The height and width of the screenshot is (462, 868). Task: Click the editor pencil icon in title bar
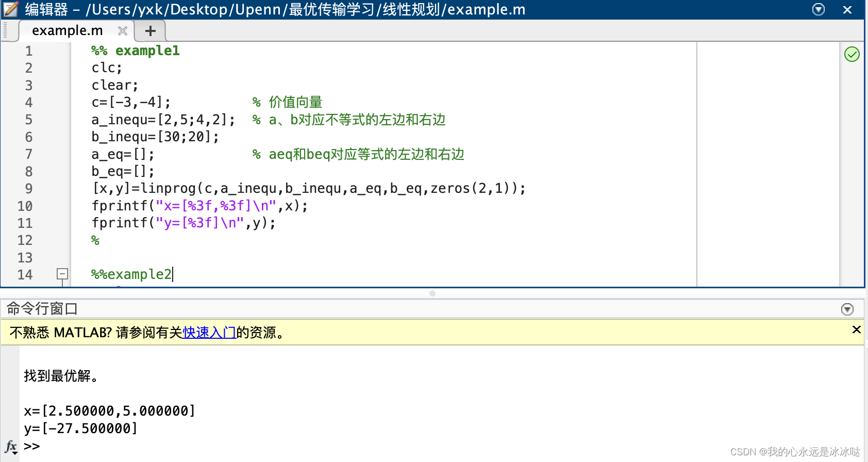11,9
